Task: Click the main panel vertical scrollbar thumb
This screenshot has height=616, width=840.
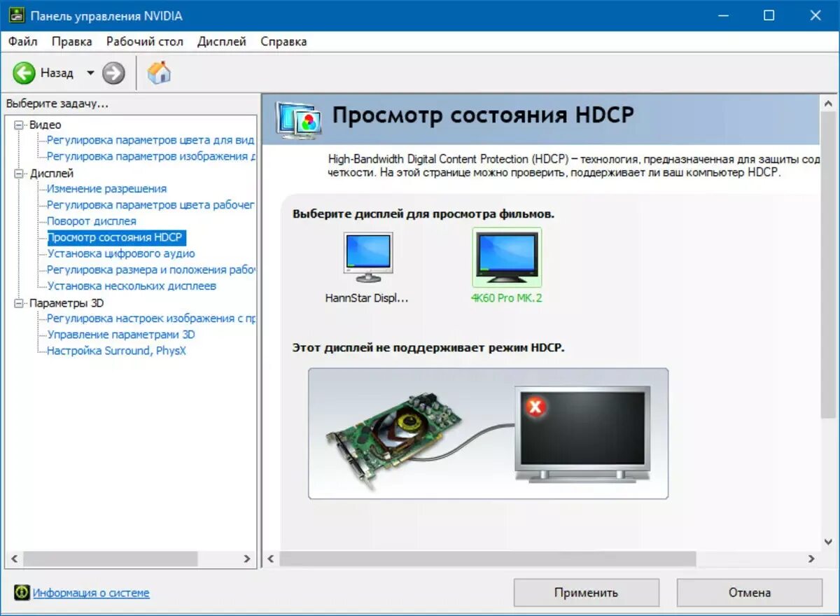Action: click(829, 264)
